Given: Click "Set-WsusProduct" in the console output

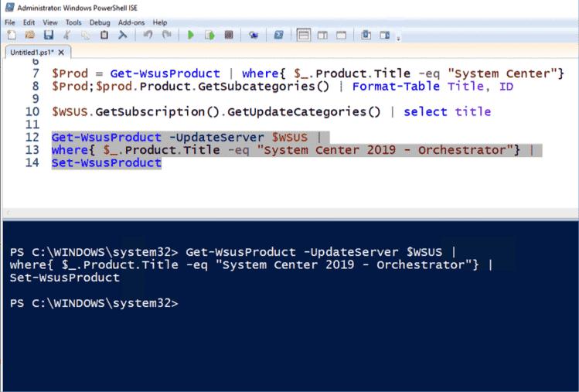Looking at the screenshot, I should pyautogui.click(x=65, y=278).
